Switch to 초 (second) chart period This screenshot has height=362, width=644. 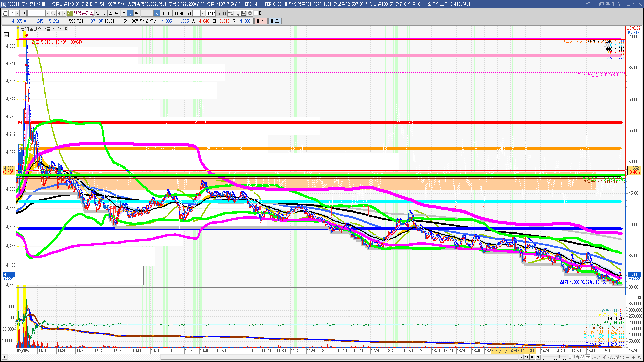130,13
